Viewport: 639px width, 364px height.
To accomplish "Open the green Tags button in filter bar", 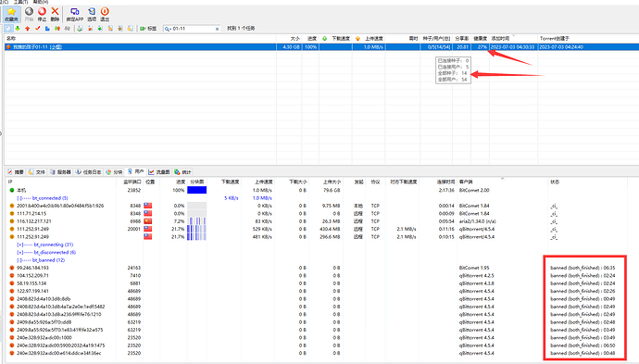I will (148, 29).
